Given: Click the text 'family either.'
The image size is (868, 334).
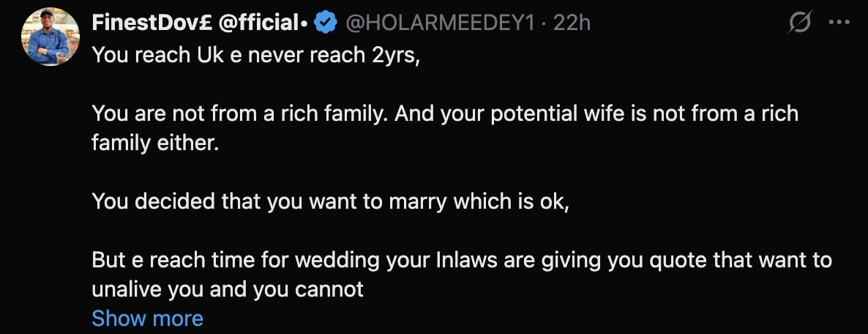Looking at the screenshot, I should point(155,143).
